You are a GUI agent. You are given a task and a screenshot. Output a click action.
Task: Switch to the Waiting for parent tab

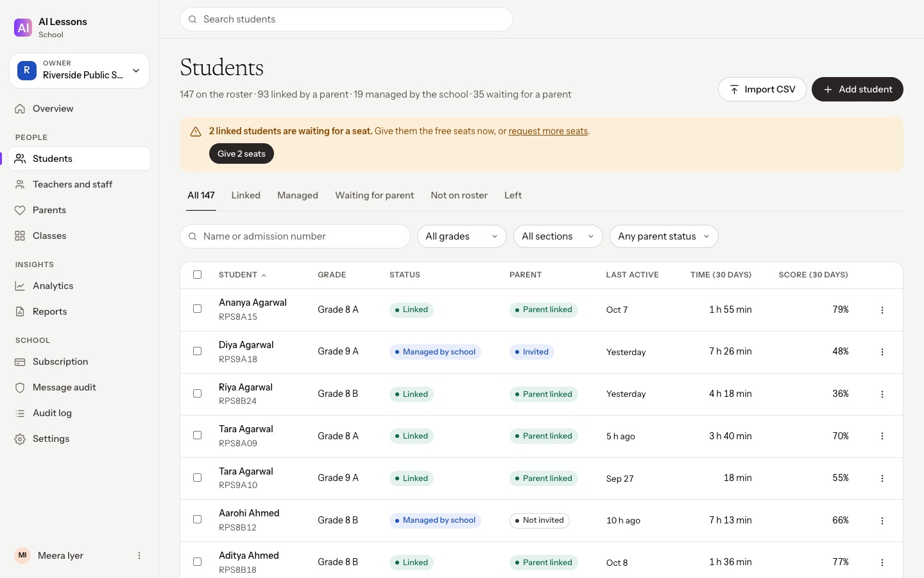click(375, 195)
